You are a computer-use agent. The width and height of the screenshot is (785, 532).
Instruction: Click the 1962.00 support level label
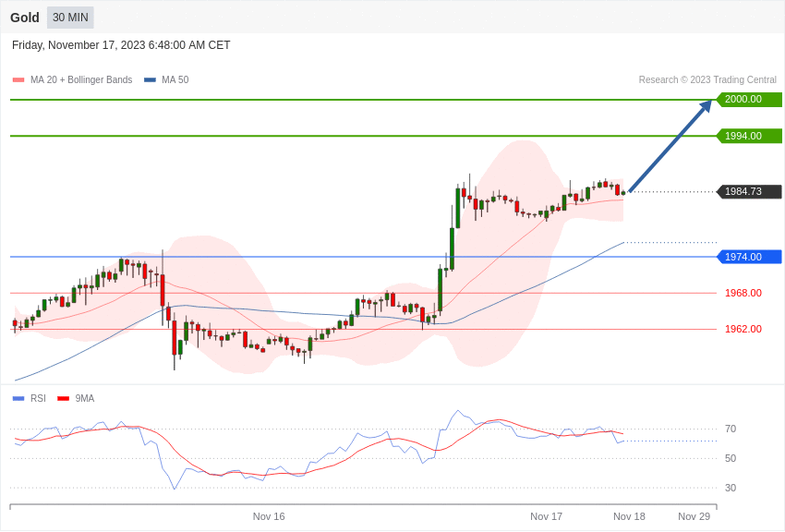(x=743, y=329)
